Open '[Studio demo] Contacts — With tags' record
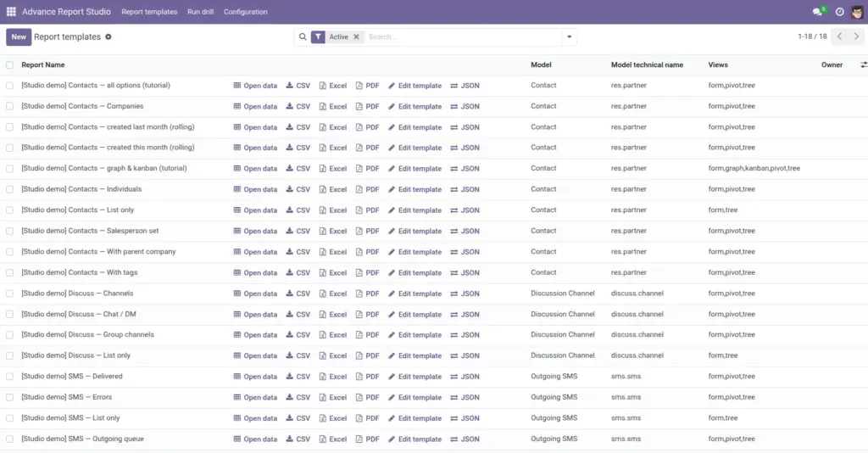 [x=80, y=272]
